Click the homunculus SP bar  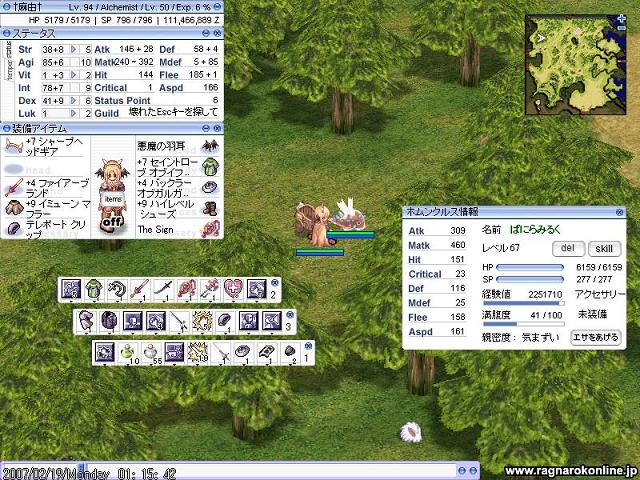[x=530, y=280]
